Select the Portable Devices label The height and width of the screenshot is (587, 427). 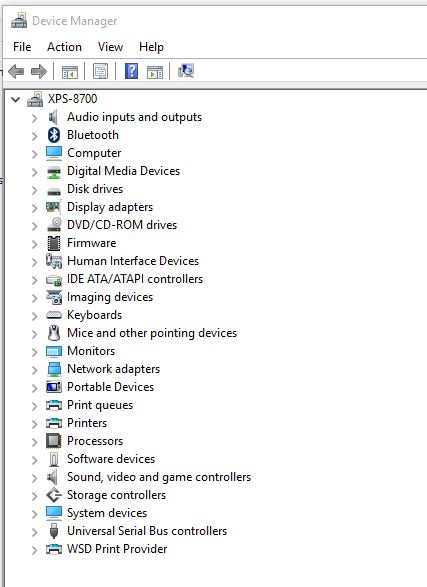[110, 387]
